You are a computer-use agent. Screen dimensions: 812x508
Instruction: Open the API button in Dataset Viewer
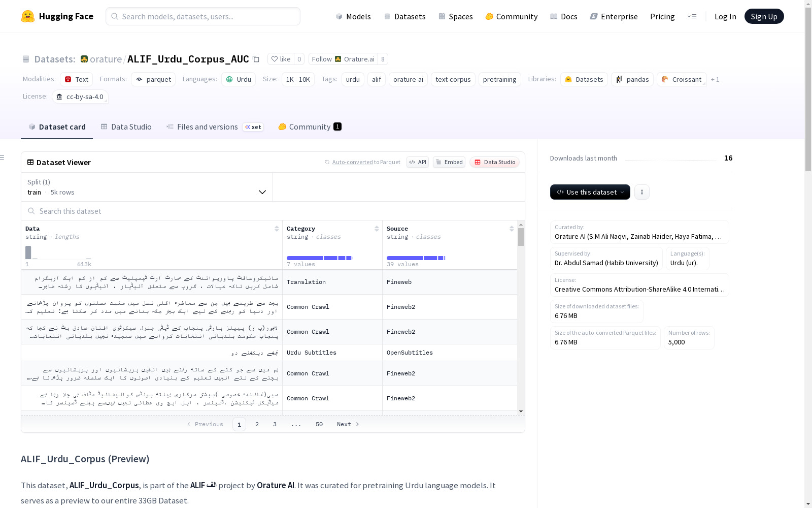[418, 162]
